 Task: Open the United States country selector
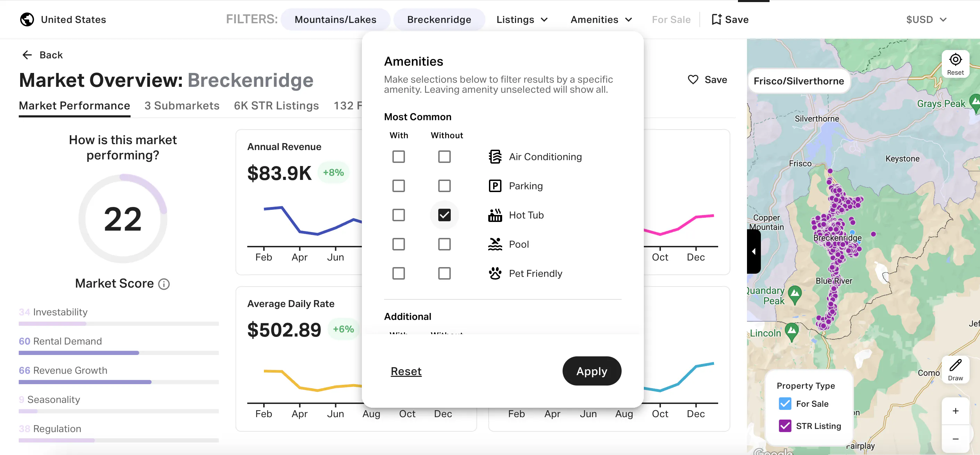(63, 19)
